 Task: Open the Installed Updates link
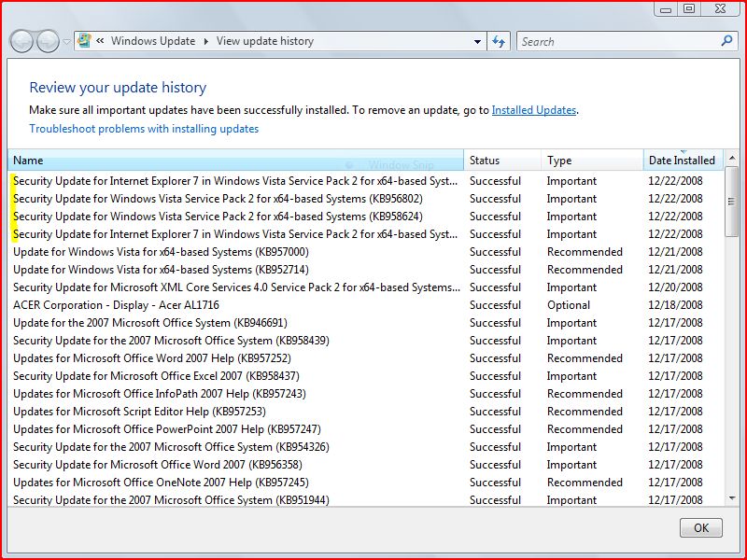click(x=533, y=110)
